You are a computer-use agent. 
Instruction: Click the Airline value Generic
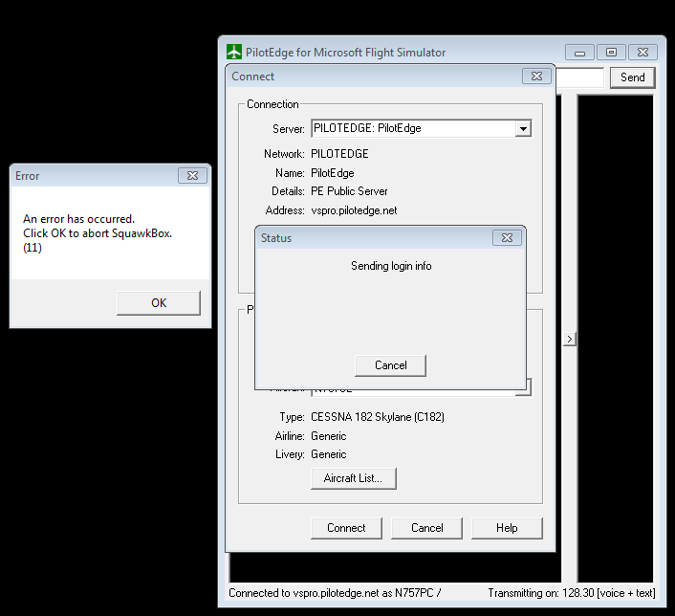tap(329, 436)
